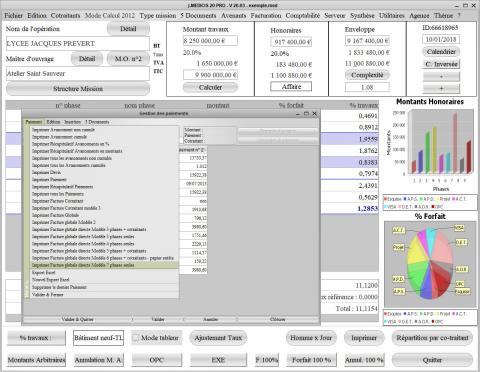Click the bold total 1,2853
The image size is (480, 372).
(368, 209)
